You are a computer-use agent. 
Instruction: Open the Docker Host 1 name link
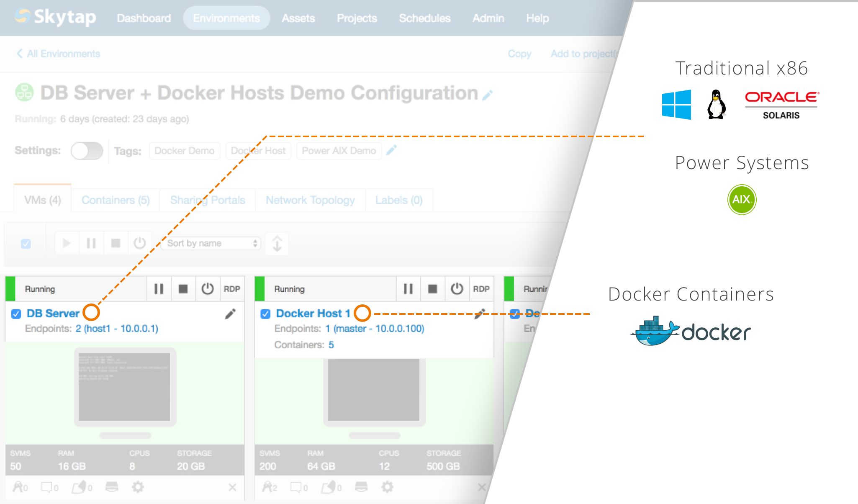pos(313,314)
